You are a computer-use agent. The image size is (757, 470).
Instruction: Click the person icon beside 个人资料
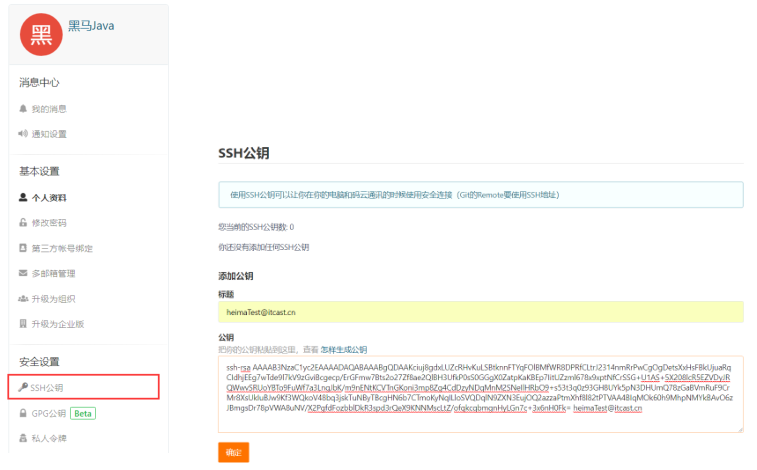click(x=23, y=197)
